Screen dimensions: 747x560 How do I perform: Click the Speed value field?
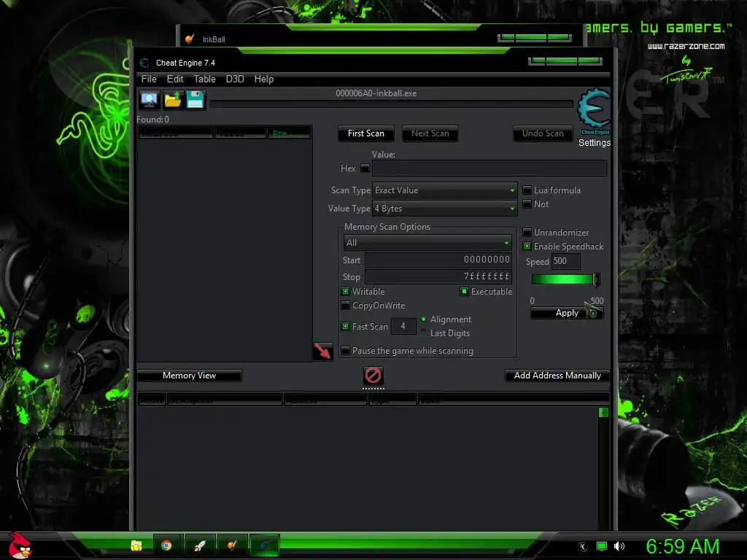tap(565, 262)
